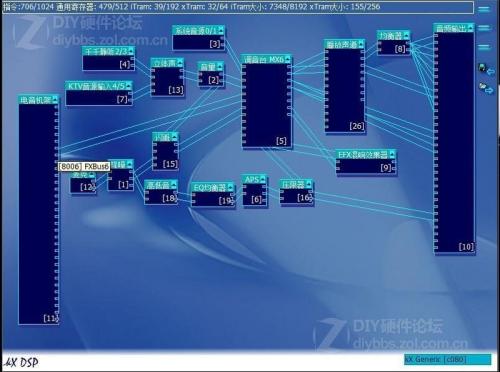
Task: Select the EQ module numbered 19
Action: pos(213,195)
